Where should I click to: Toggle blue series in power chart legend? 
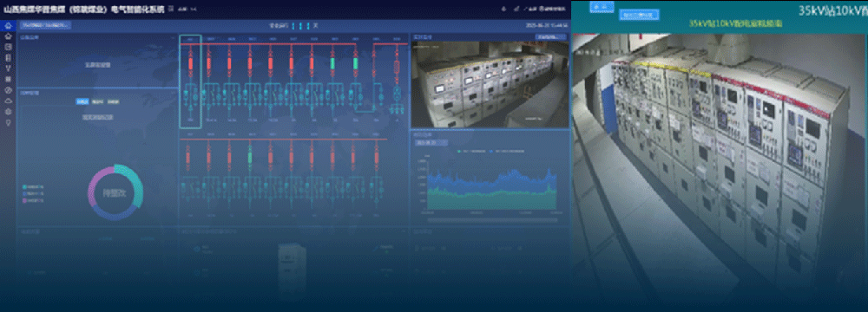(507, 151)
